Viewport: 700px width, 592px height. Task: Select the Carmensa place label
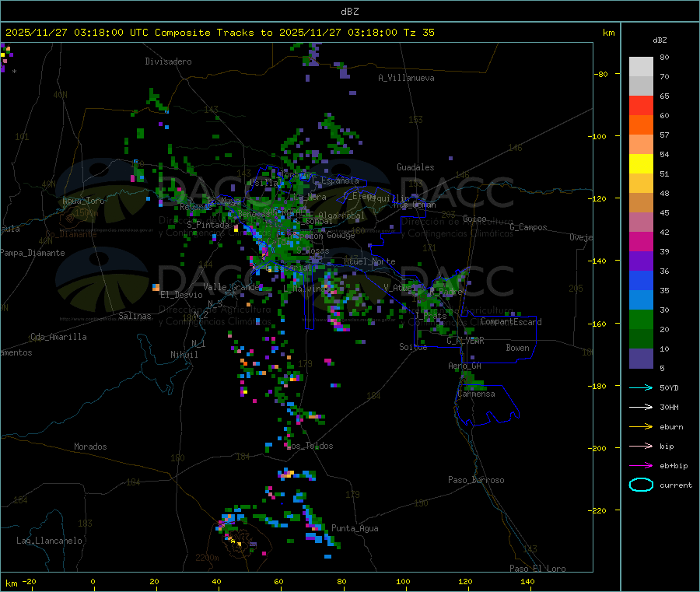476,394
